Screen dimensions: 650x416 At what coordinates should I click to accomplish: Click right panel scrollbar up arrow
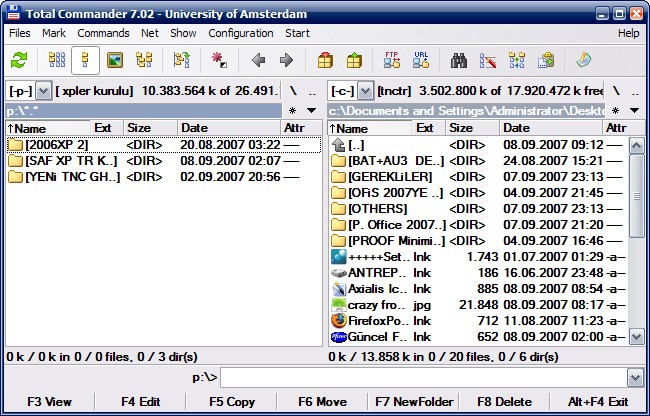point(636,145)
